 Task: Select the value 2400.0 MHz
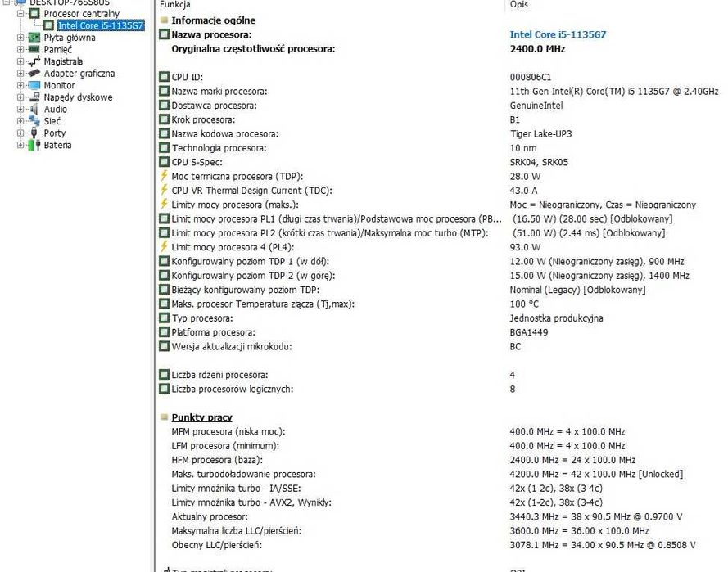click(538, 49)
